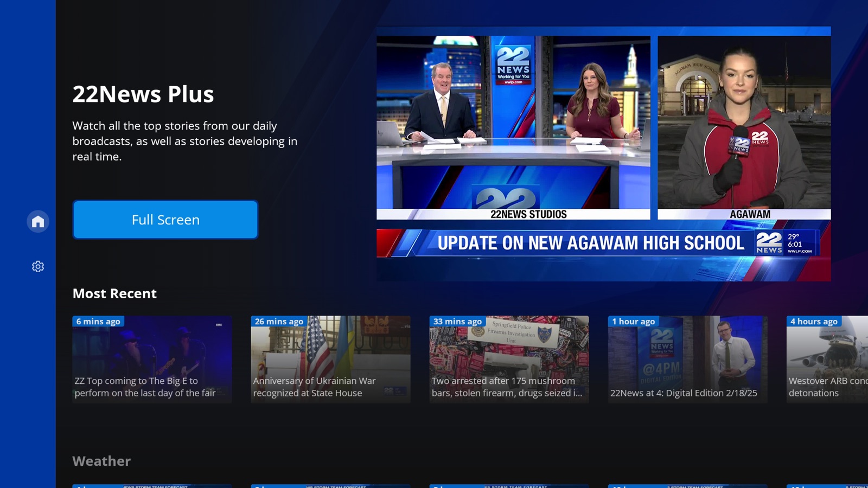Open the Two arrested mushroom bars story
The width and height of the screenshot is (868, 488).
(x=509, y=359)
